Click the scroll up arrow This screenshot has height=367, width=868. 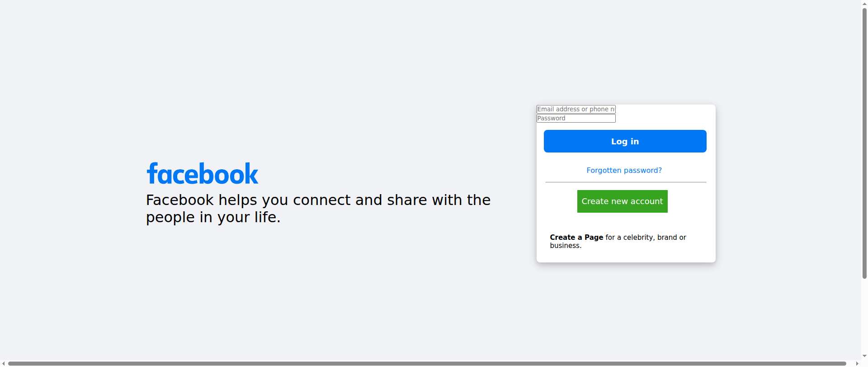point(864,3)
